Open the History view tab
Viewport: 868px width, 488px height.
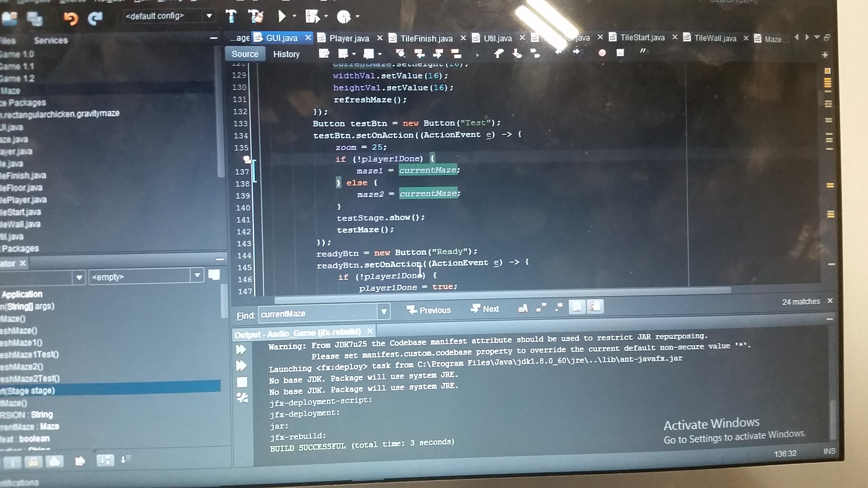click(286, 54)
